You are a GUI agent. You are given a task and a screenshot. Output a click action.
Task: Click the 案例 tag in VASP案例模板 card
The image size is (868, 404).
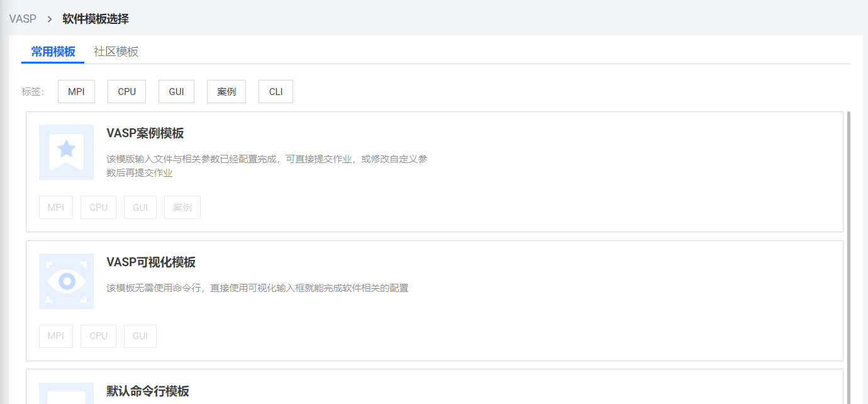[x=182, y=207]
